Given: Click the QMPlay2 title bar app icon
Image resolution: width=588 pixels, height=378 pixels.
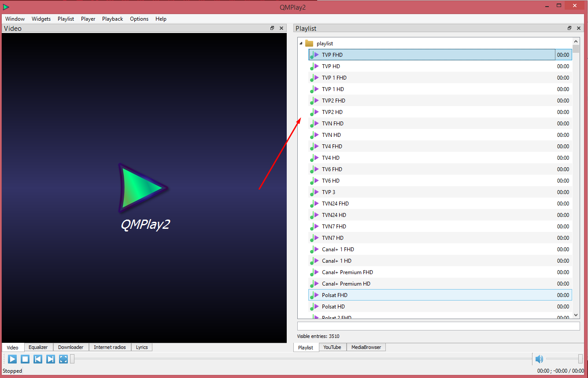Looking at the screenshot, I should click(x=6, y=7).
